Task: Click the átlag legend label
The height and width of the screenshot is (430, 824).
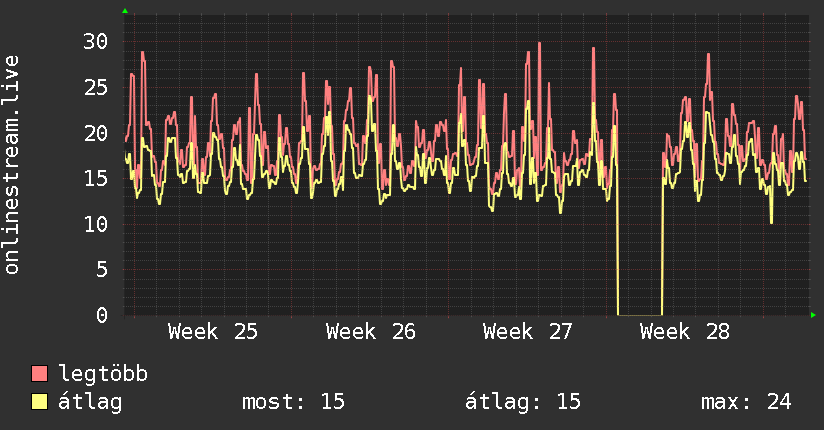Action: (90, 402)
